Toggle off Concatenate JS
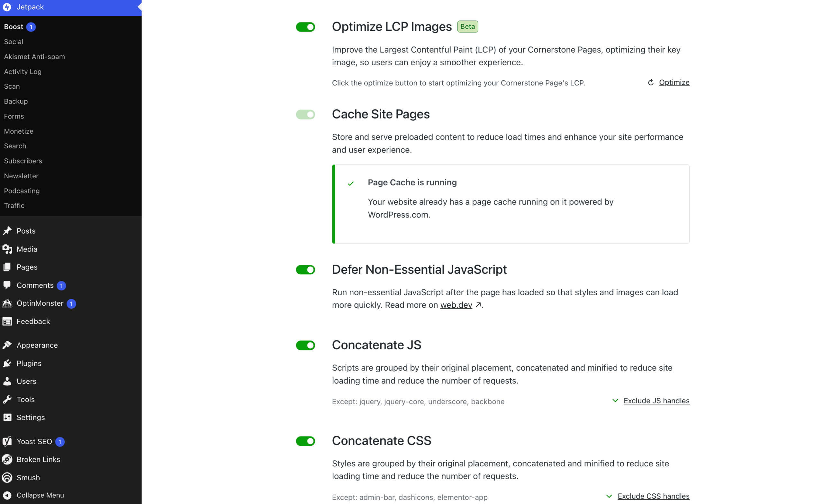Image resolution: width=823 pixels, height=504 pixels. tap(305, 345)
